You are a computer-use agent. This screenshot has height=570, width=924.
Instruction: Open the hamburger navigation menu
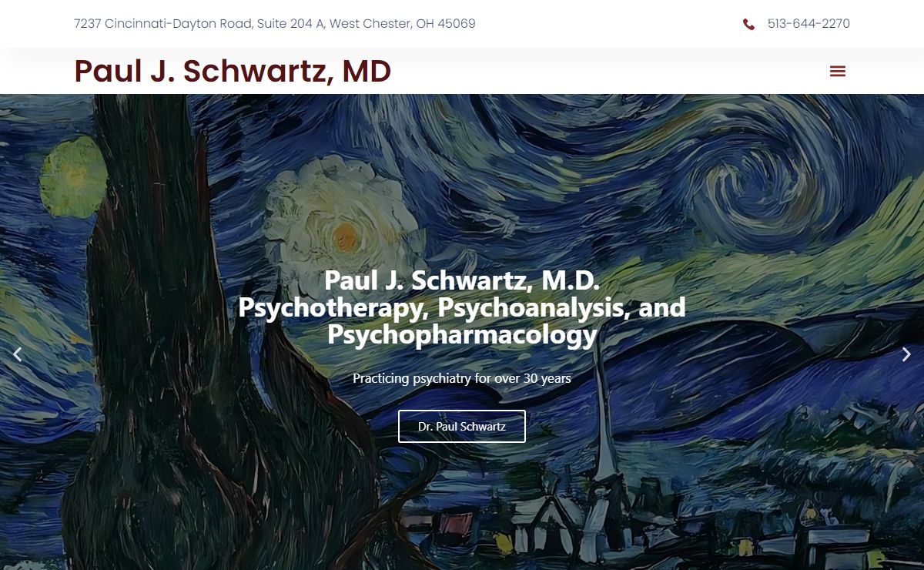(x=838, y=71)
